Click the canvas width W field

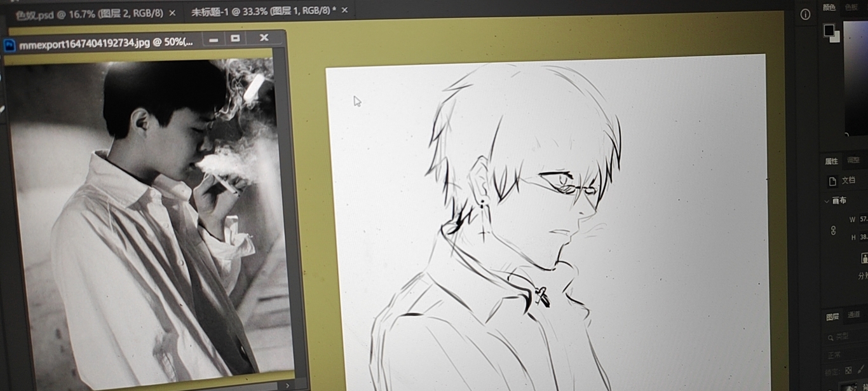(864, 219)
